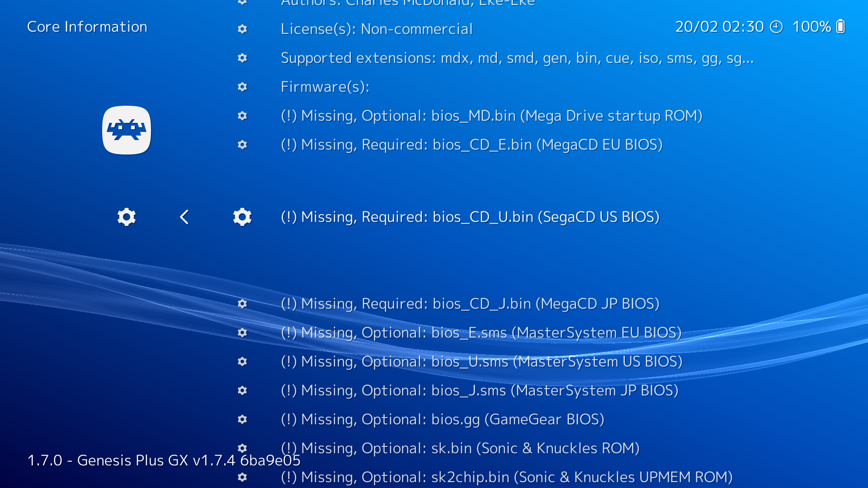Click the battery icon showing 100%
The image size is (868, 488).
tap(840, 27)
